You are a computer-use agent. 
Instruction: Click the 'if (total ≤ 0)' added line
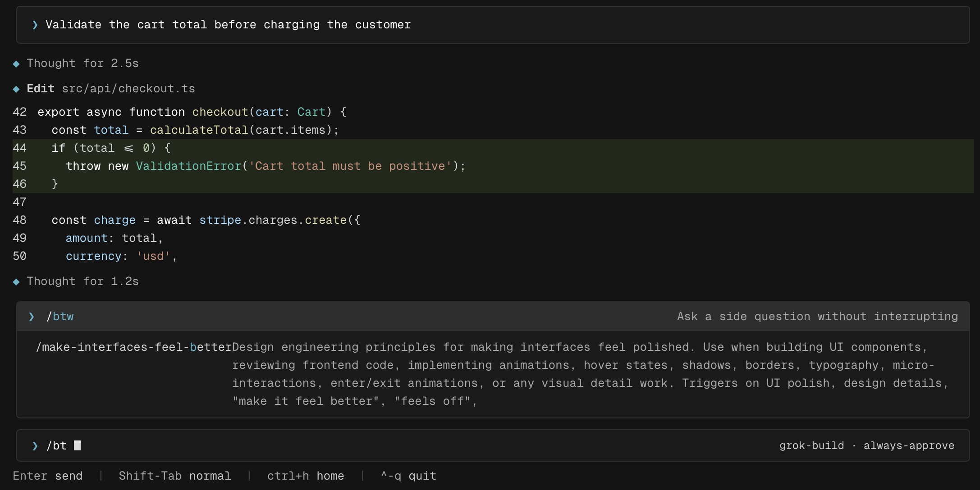click(493, 148)
